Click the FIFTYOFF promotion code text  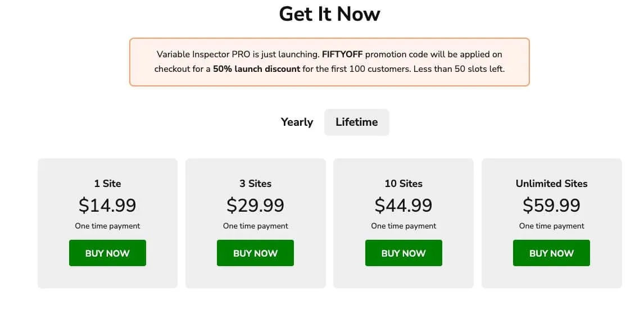(x=342, y=54)
